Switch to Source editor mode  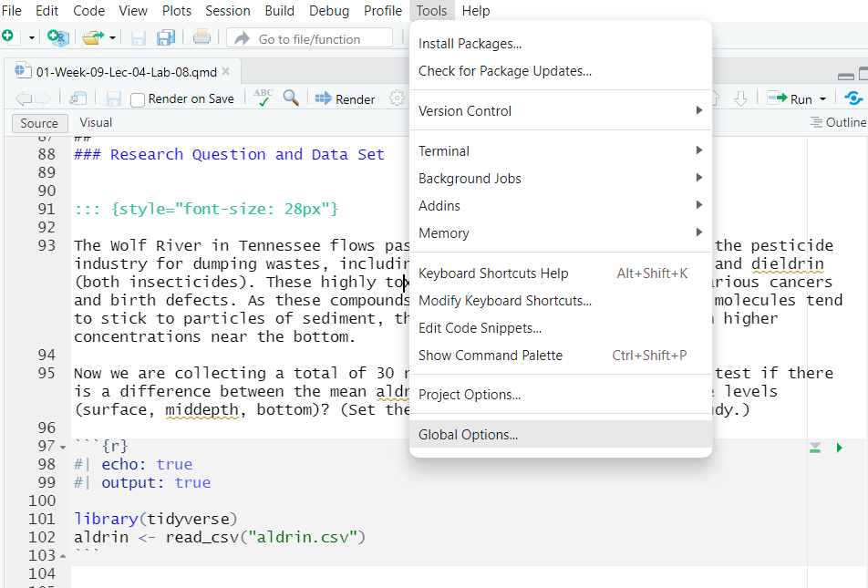[39, 123]
